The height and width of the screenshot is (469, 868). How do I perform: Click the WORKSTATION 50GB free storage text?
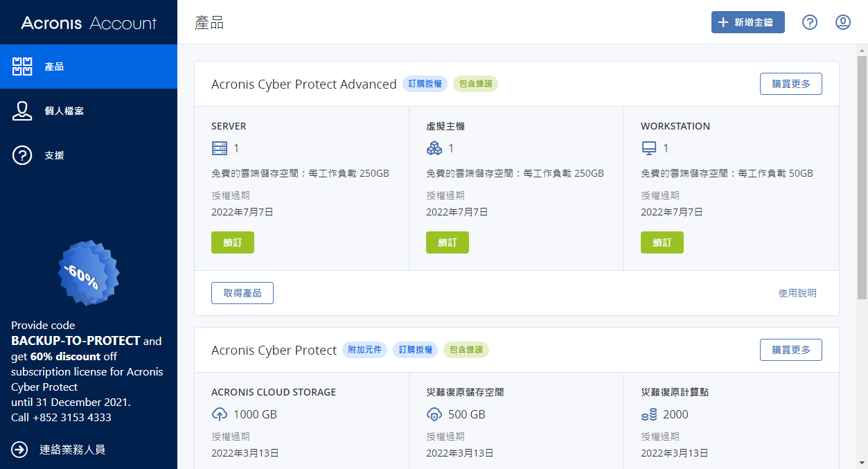pyautogui.click(x=727, y=173)
